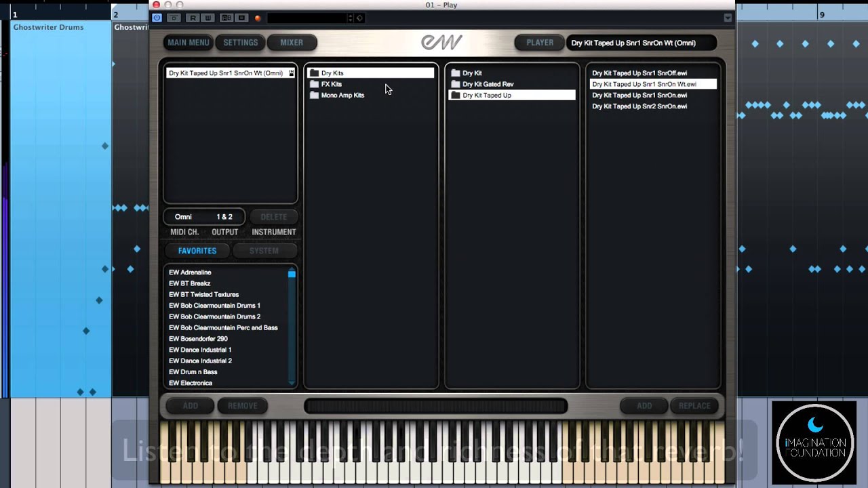This screenshot has height=488, width=868.
Task: Click the Add button beside Remove
Action: pos(191,406)
